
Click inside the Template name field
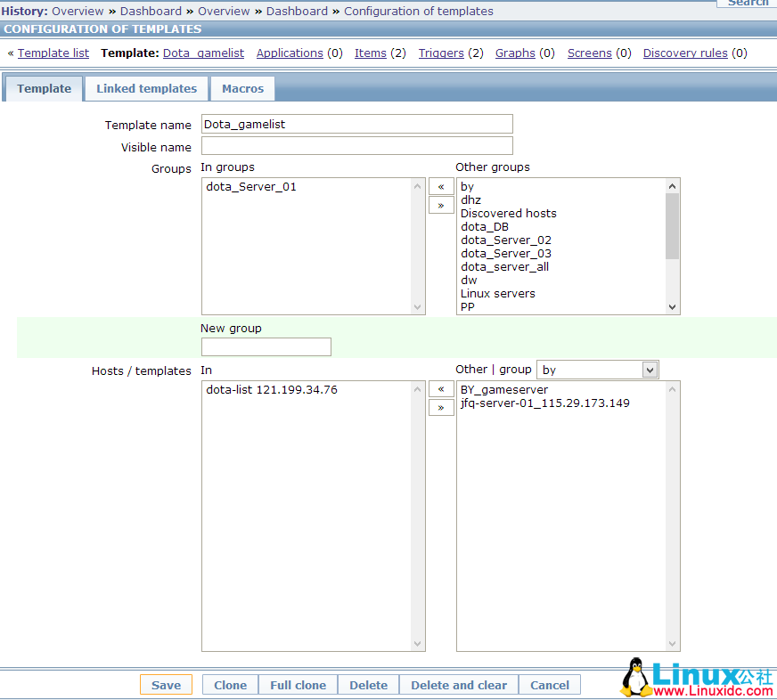[356, 125]
